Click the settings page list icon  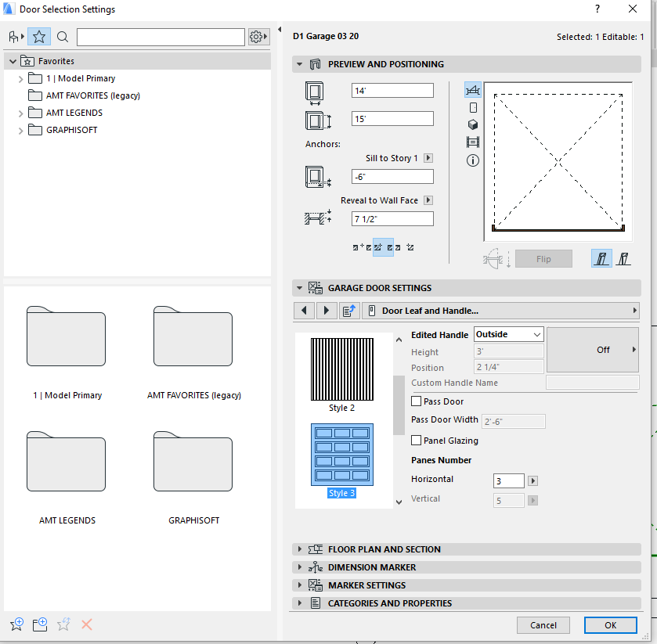pyautogui.click(x=349, y=311)
